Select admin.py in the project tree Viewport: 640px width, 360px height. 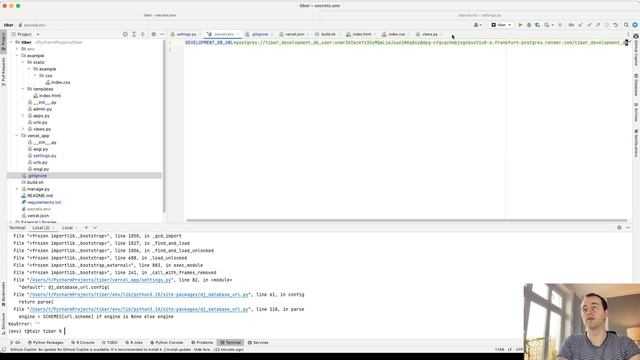pyautogui.click(x=42, y=109)
